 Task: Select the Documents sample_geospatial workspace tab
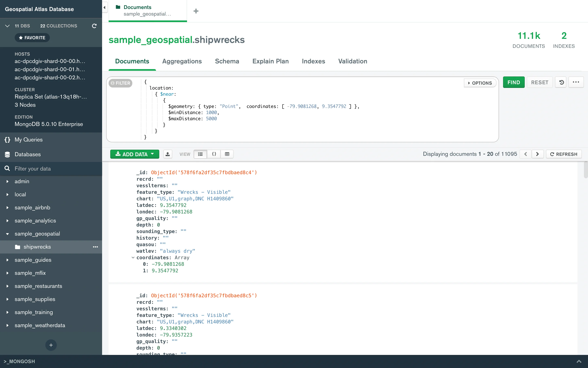(148, 11)
